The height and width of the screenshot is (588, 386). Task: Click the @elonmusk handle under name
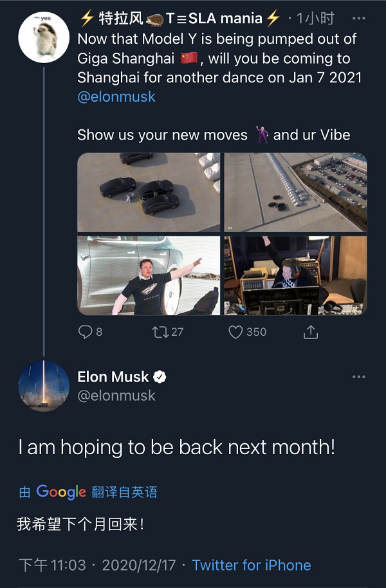tap(116, 396)
